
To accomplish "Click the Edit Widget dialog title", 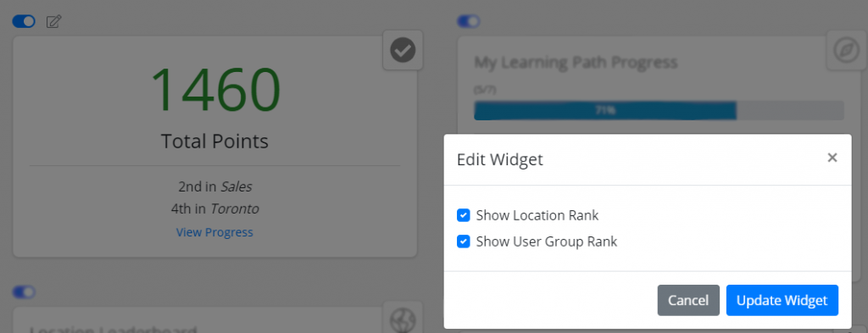I will [x=500, y=160].
